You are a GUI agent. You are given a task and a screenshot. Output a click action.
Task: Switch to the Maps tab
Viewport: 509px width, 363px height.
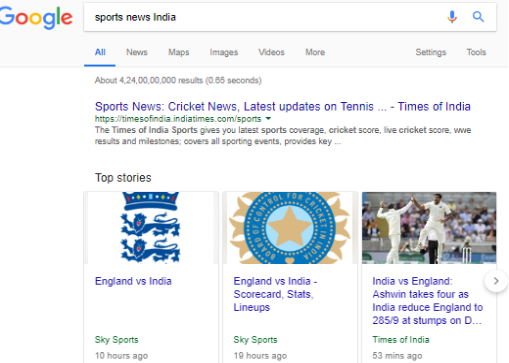tap(179, 52)
